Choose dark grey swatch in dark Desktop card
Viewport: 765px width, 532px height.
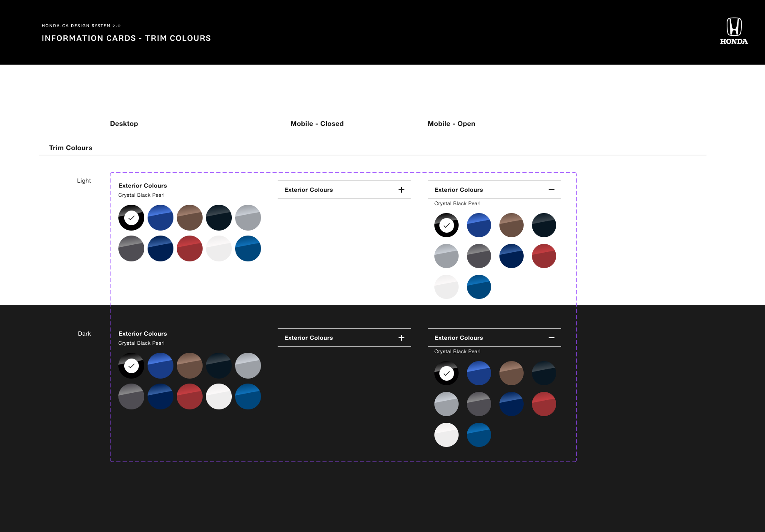[131, 396]
